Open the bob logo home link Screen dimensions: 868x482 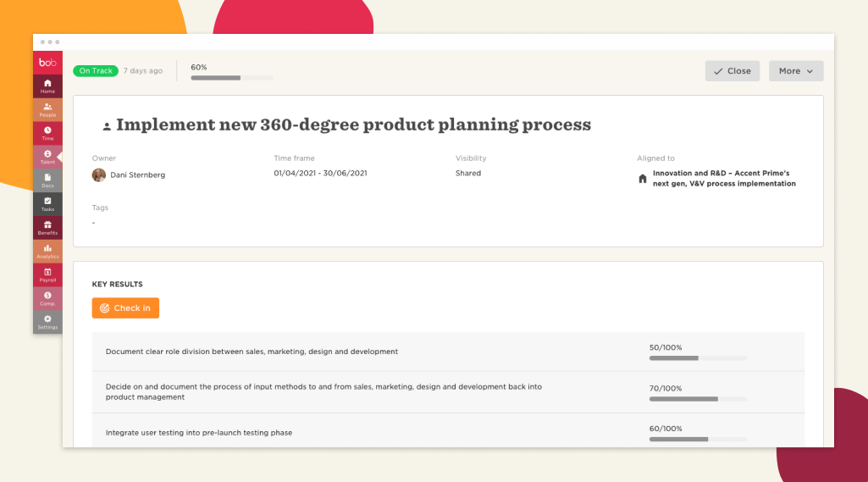pos(47,62)
